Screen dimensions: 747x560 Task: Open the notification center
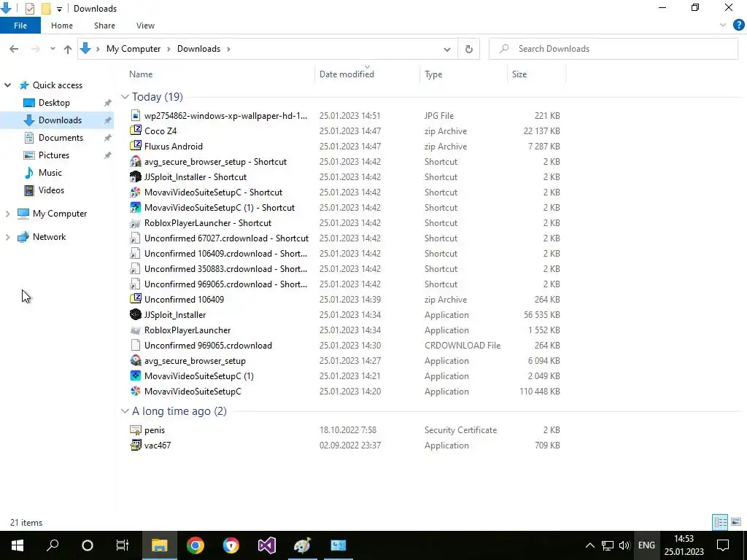click(x=723, y=545)
